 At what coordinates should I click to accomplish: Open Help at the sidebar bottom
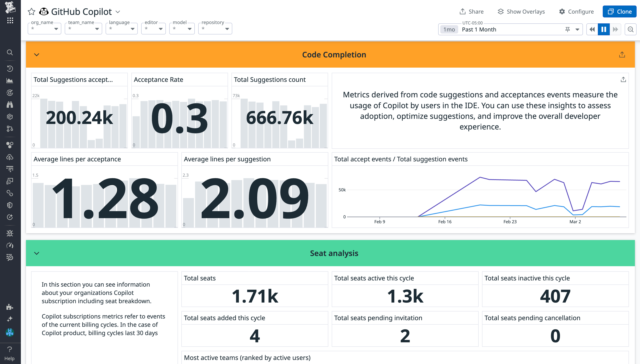click(x=10, y=350)
